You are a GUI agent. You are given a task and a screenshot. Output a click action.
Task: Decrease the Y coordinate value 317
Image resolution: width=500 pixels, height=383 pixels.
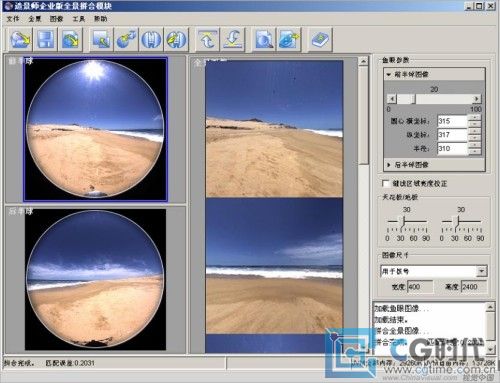tap(474, 138)
